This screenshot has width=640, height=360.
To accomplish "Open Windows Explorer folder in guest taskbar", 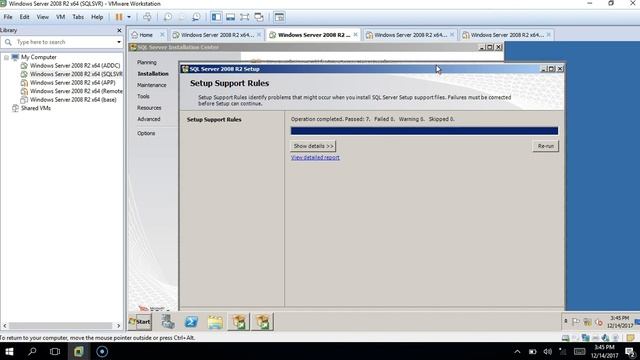I will (x=215, y=322).
